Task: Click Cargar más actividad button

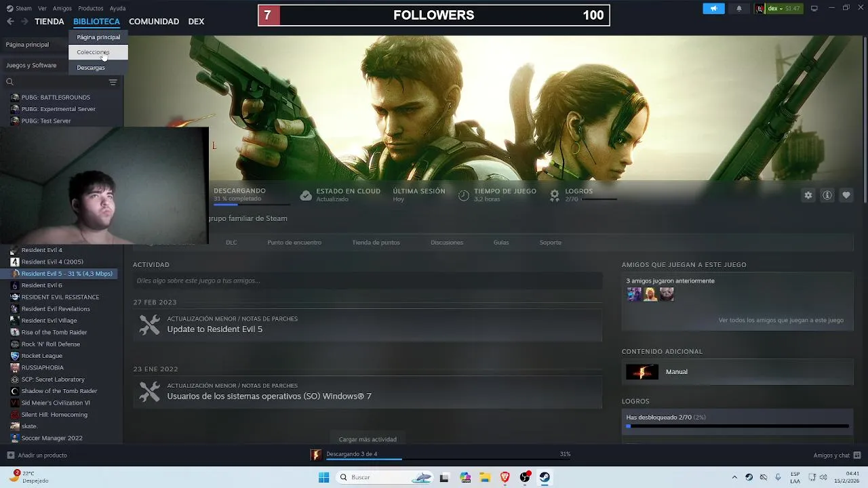Action: [x=368, y=439]
